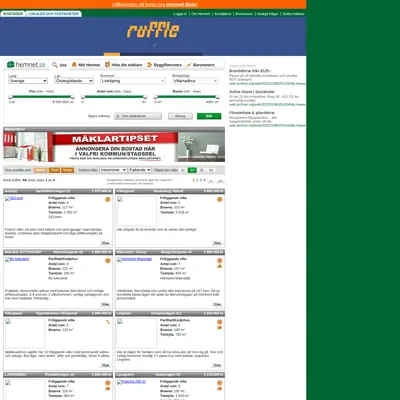Image resolution: width=400 pixels, height=400 pixels.
Task: Open the Land dropdown showing Sverige
Action: tap(28, 81)
